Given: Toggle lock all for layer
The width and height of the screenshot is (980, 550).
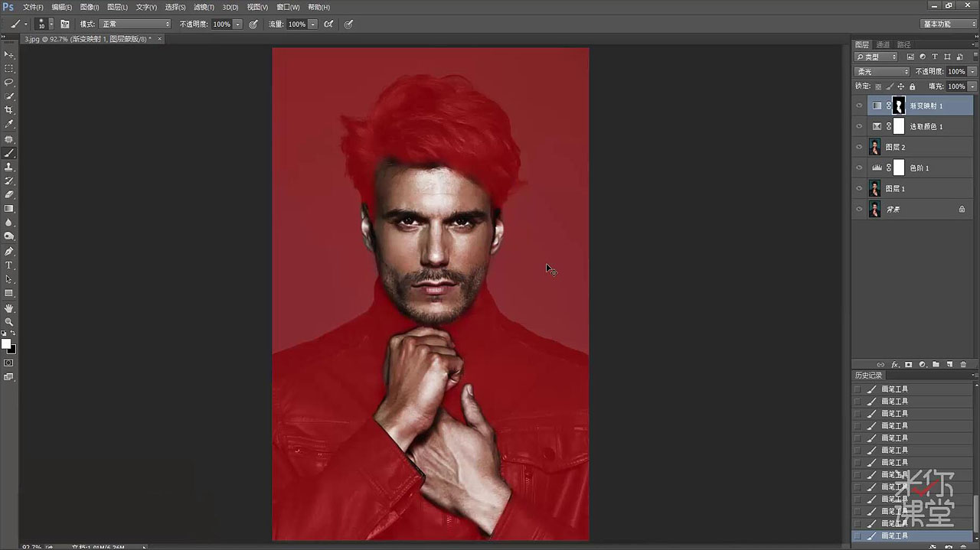Looking at the screenshot, I should coord(912,86).
